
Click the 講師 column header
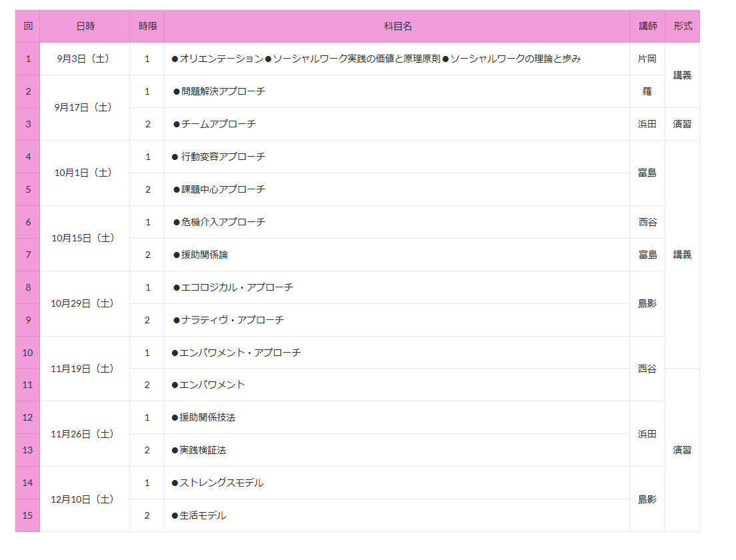(x=647, y=26)
